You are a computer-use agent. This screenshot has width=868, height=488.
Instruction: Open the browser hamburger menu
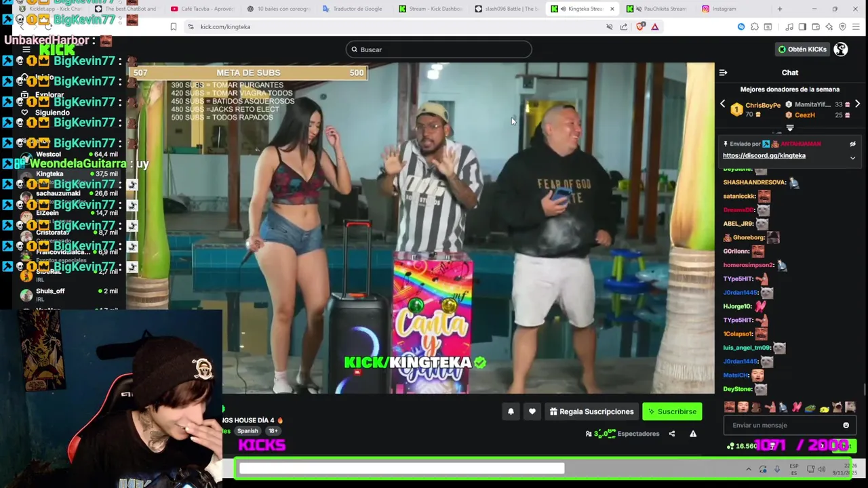pos(856,26)
